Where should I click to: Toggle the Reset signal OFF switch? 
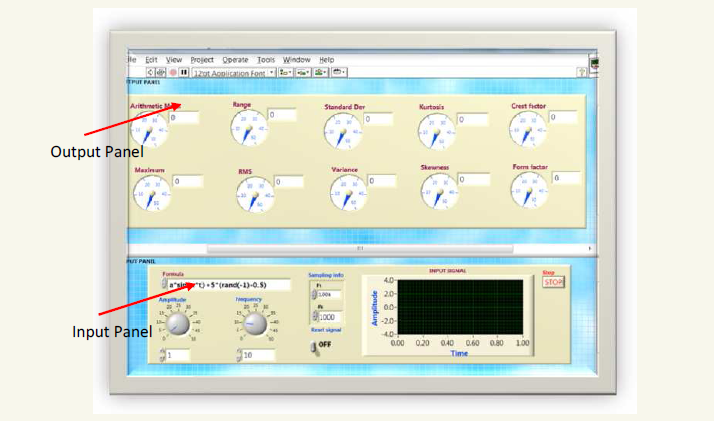coord(314,347)
